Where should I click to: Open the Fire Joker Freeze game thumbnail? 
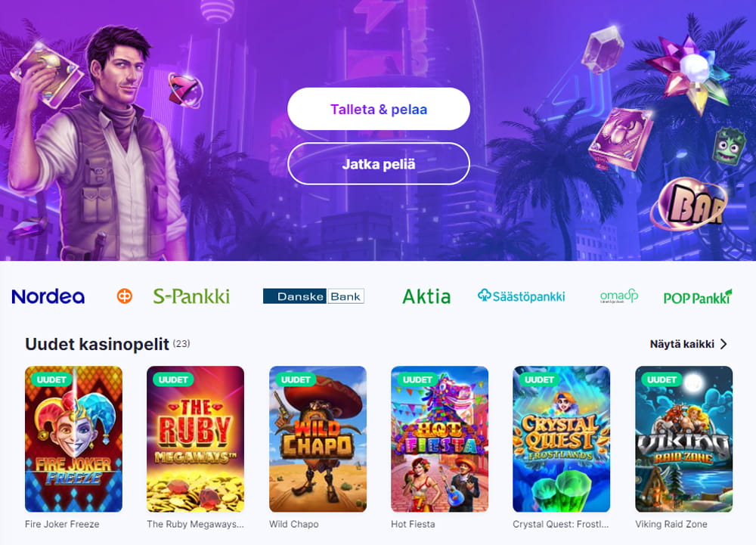coord(74,439)
